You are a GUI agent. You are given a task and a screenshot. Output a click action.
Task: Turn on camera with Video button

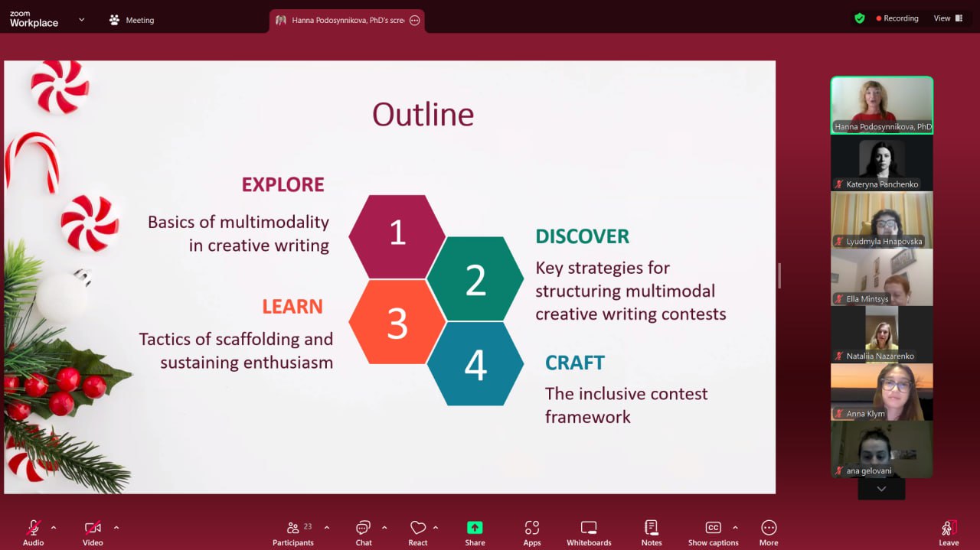pyautogui.click(x=93, y=532)
